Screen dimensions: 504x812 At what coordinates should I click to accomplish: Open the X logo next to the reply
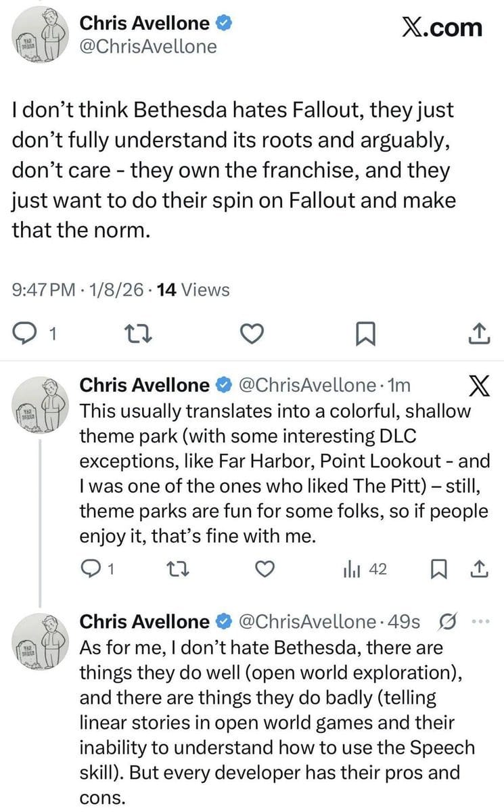[x=479, y=386]
